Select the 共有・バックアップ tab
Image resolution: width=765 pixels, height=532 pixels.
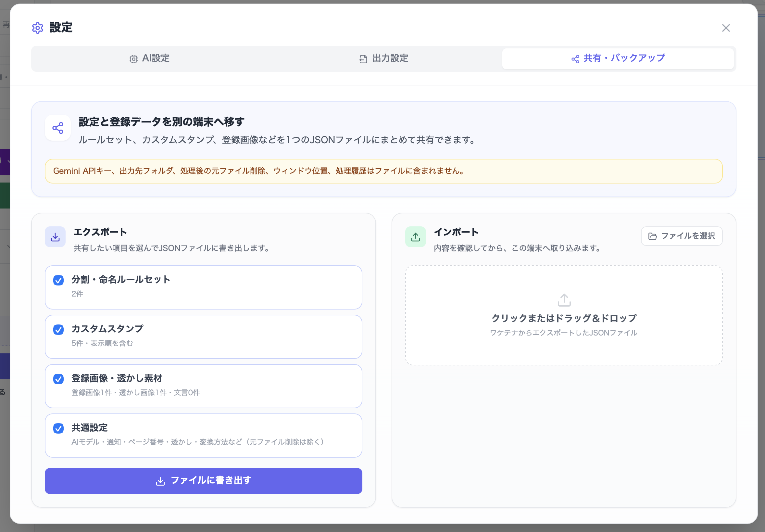click(618, 59)
